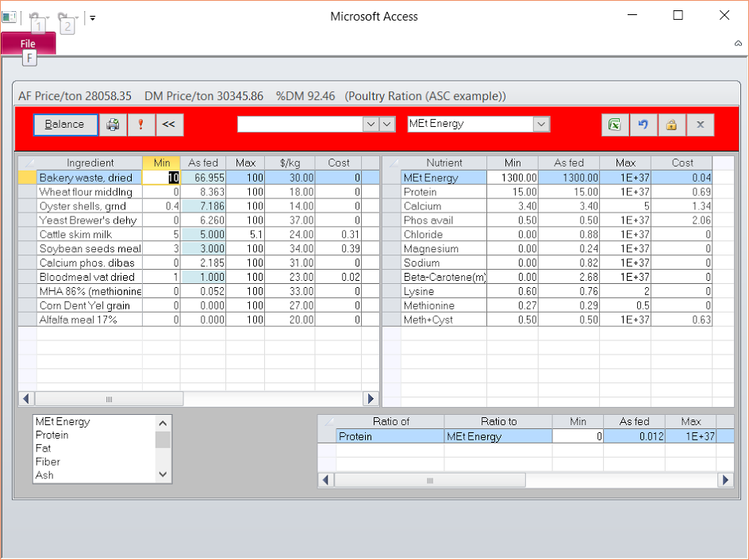
Task: Click the printer icon in the red toolbar
Action: coord(113,125)
